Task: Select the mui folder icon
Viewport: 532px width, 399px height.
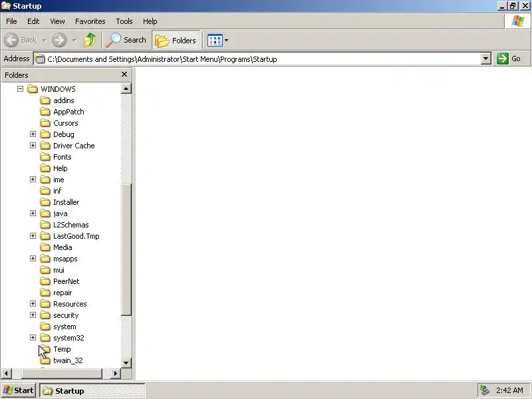Action: [45, 270]
